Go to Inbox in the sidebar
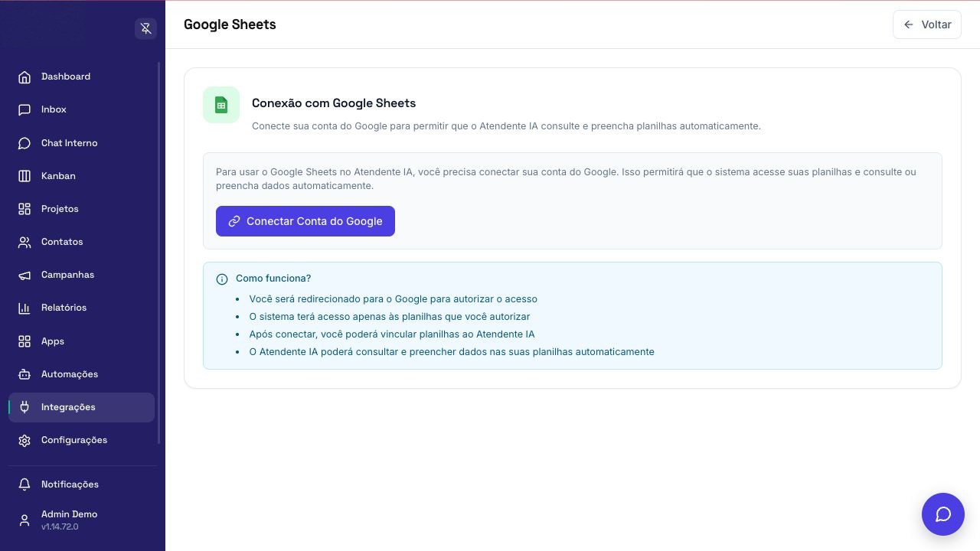Viewport: 980px width, 551px height. tap(81, 109)
